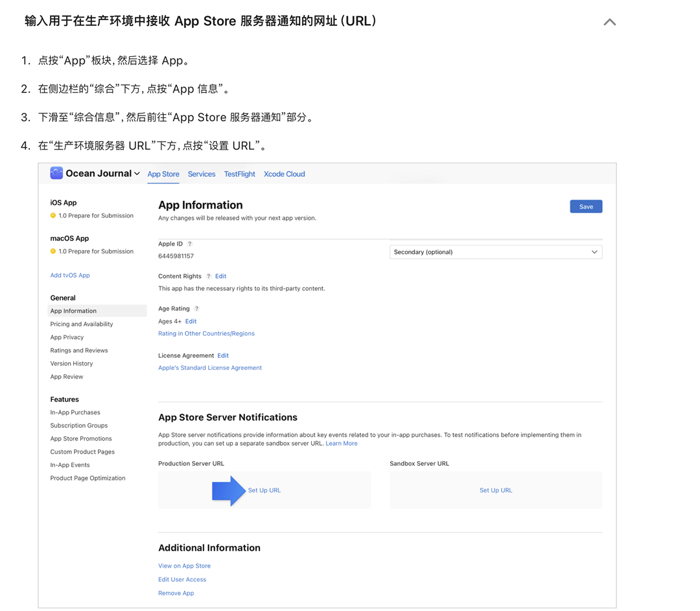Click Edit next to License Agreement

pos(223,356)
